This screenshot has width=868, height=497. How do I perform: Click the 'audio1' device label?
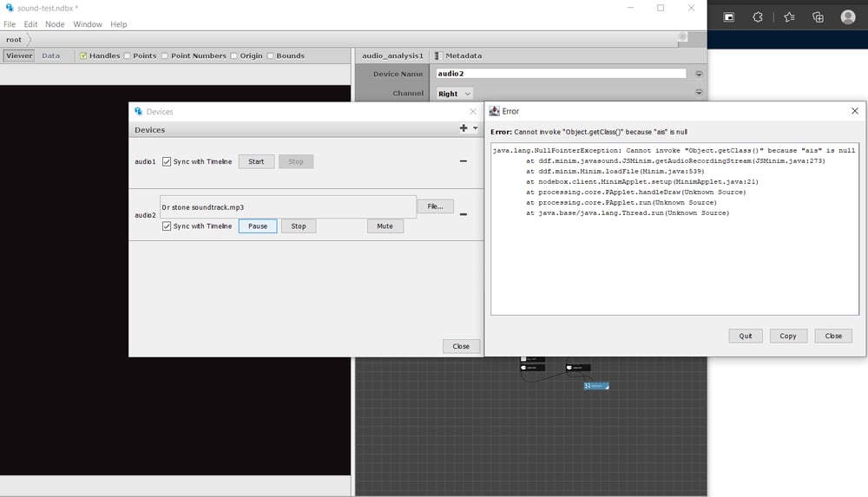pyautogui.click(x=145, y=161)
